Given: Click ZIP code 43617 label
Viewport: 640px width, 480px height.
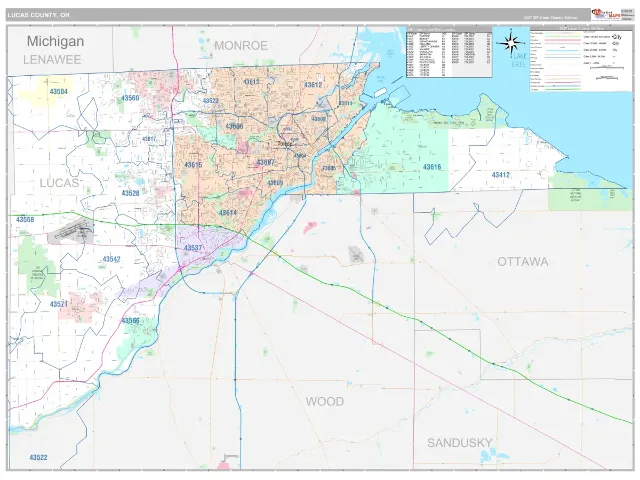Looking at the screenshot, I should (x=149, y=139).
